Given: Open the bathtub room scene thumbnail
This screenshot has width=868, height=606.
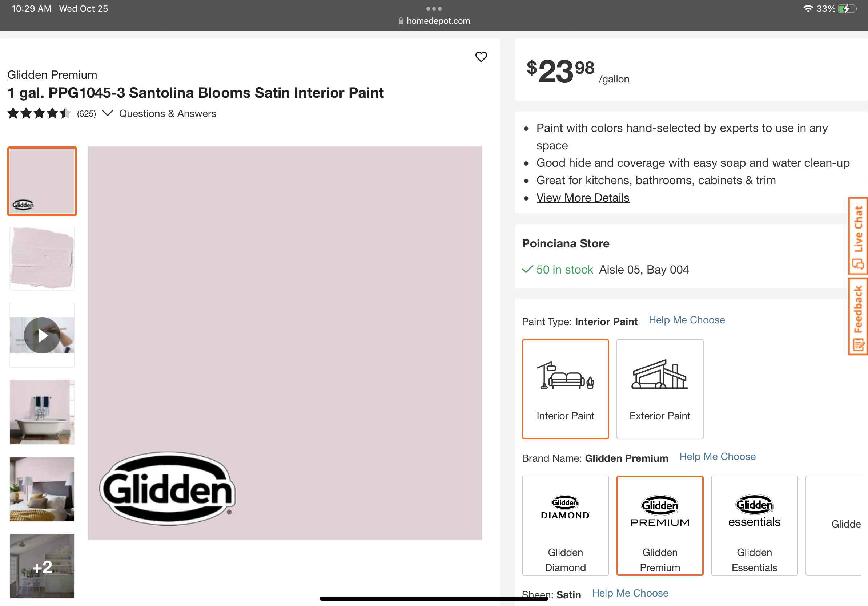Looking at the screenshot, I should pos(42,412).
